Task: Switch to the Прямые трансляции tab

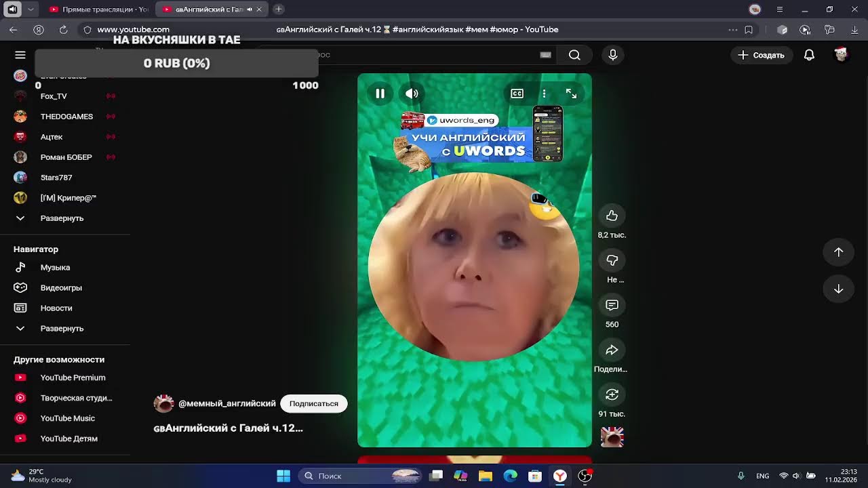Action: point(99,9)
